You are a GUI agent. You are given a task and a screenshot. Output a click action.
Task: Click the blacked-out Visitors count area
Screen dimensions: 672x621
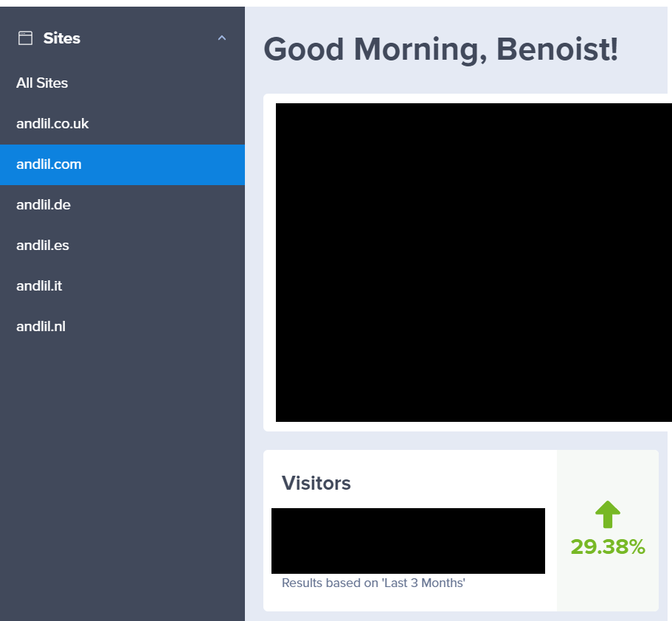coord(408,541)
